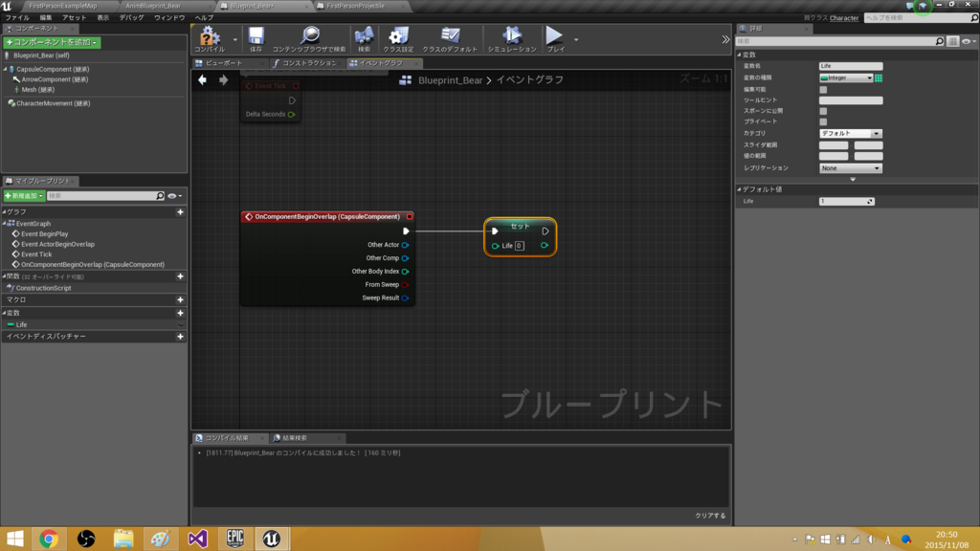Open the Category dropdown

point(851,133)
